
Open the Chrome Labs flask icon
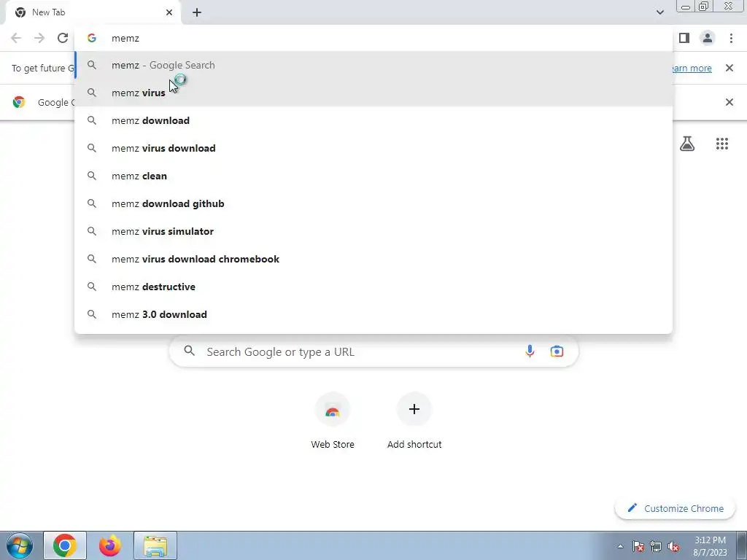[687, 144]
